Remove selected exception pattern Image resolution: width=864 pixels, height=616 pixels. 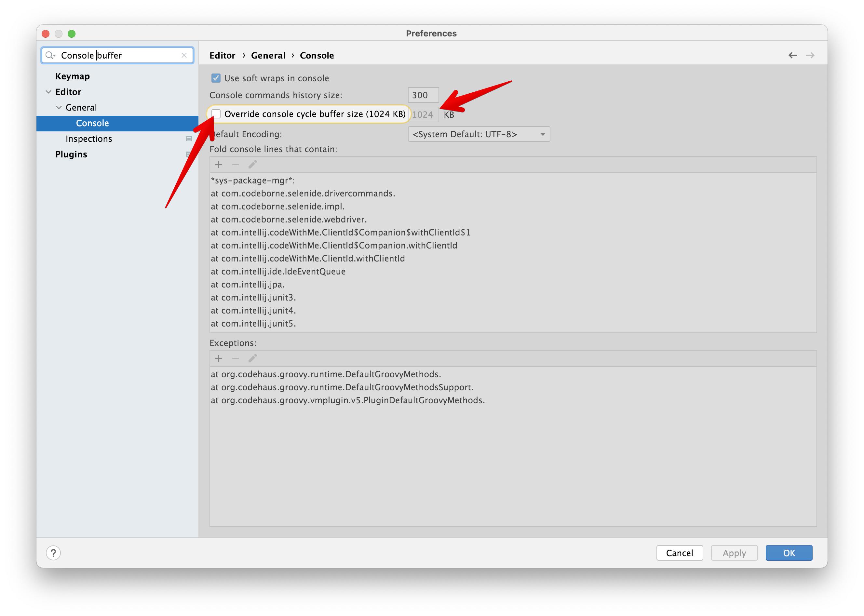click(x=235, y=358)
